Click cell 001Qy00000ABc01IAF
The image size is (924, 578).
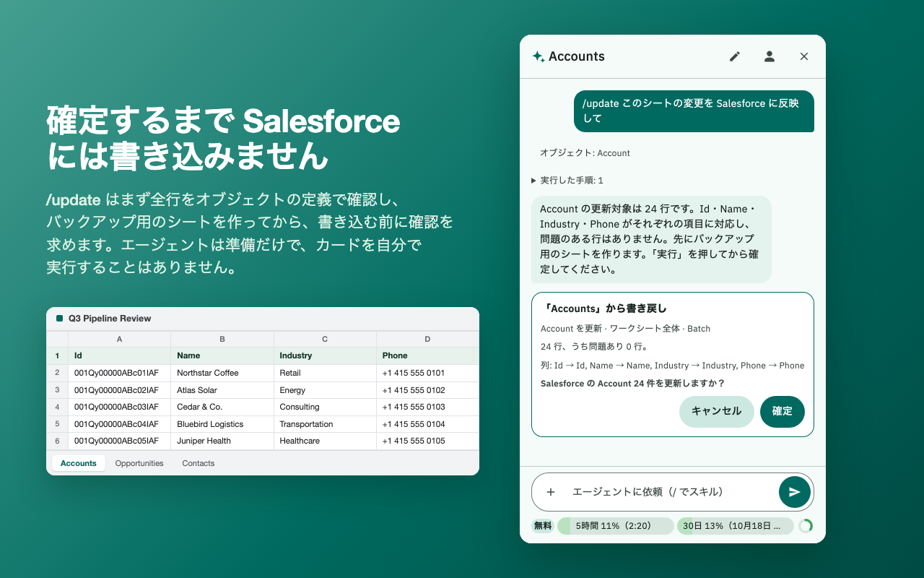tap(119, 373)
